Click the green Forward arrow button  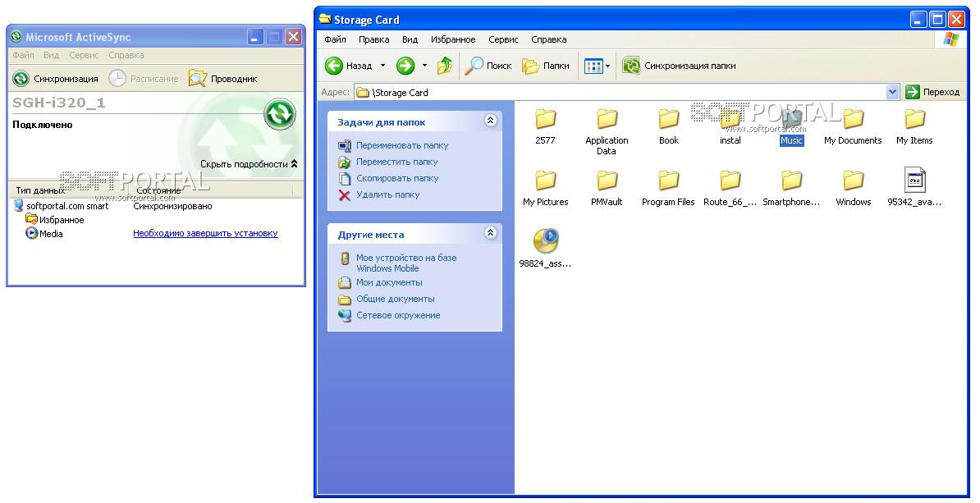pos(405,66)
